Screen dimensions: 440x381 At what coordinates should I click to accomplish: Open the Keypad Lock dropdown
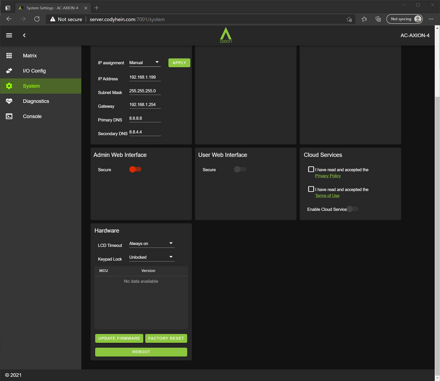[x=152, y=257]
